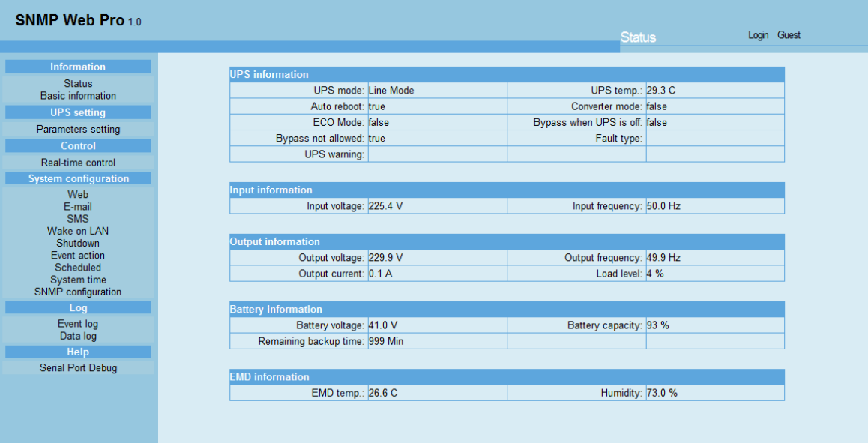This screenshot has width=868, height=443.
Task: Open Event action settings
Action: click(x=78, y=256)
